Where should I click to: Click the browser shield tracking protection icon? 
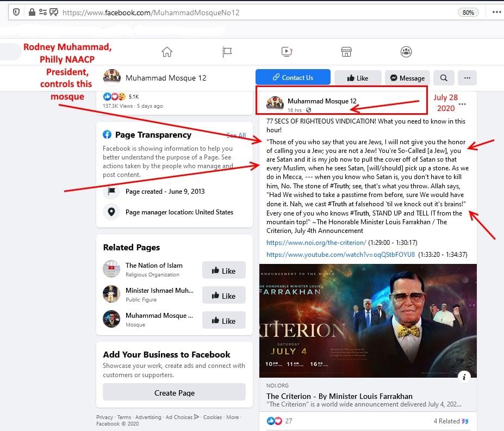coord(16,12)
